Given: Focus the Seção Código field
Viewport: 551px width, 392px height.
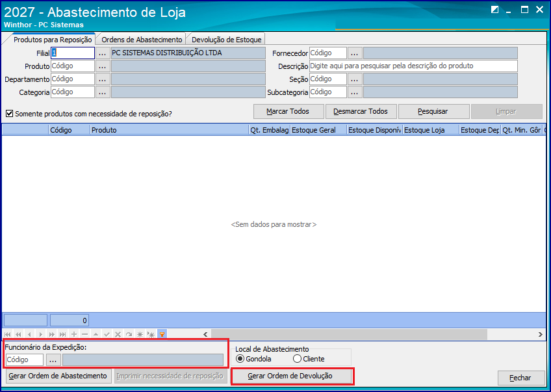Looking at the screenshot, I should click(328, 79).
